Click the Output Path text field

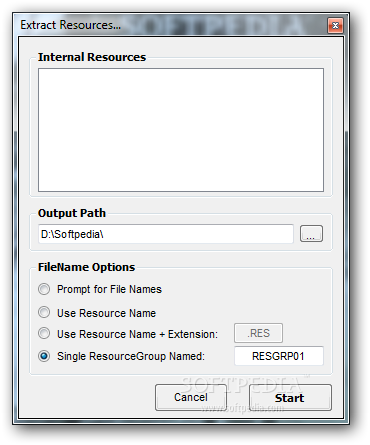click(166, 234)
